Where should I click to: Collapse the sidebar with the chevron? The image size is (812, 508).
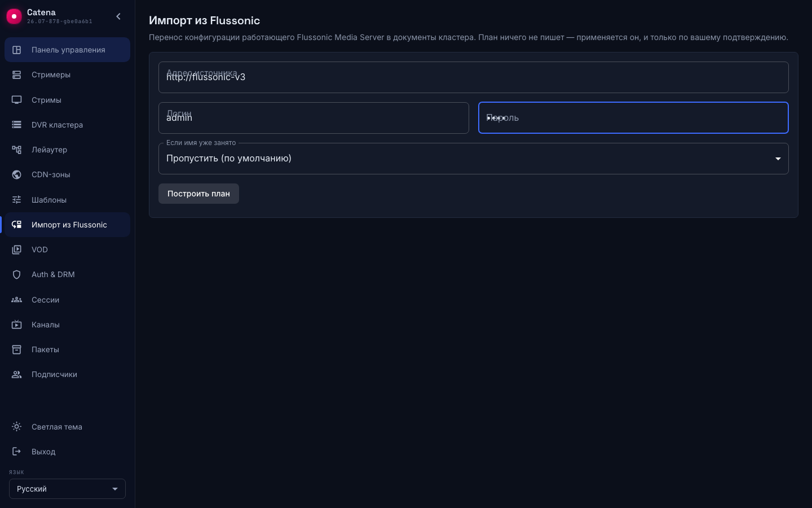pos(118,16)
